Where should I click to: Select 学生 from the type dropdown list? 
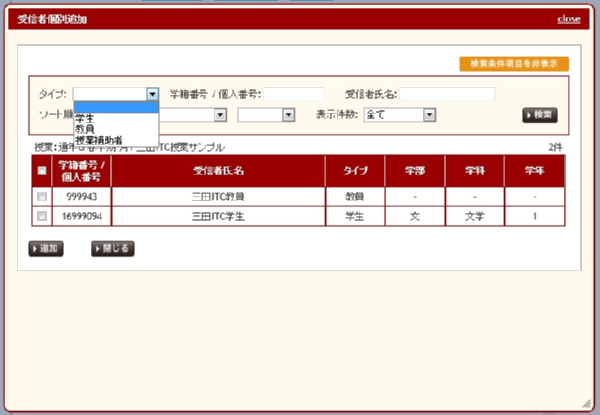[x=86, y=118]
